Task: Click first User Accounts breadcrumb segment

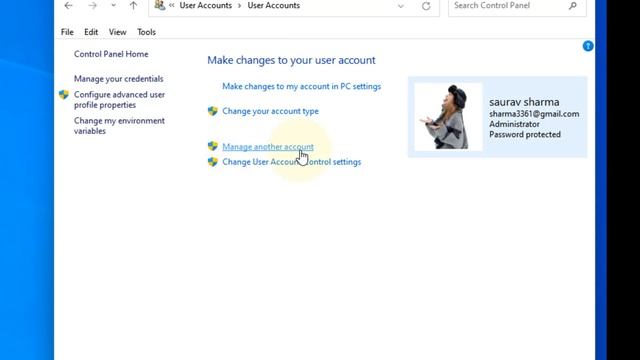Action: tap(206, 6)
